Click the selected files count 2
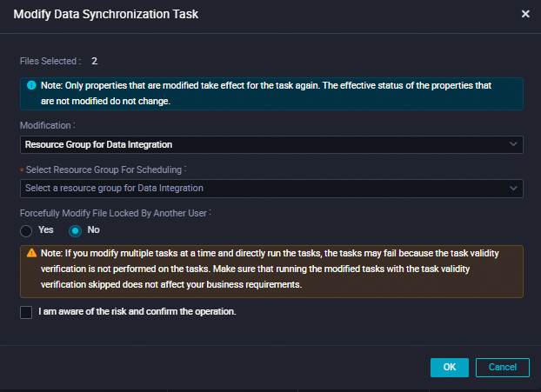Screen dimensions: 541x392 coord(94,62)
